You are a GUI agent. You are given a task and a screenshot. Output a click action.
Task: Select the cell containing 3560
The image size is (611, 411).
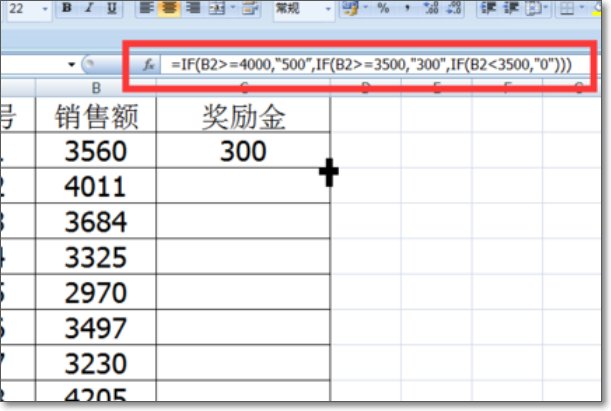pos(96,151)
